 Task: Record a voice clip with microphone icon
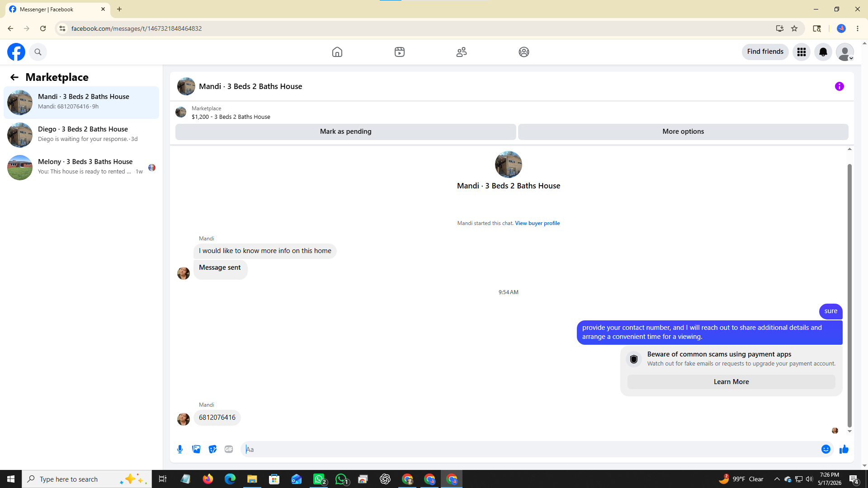tap(180, 449)
